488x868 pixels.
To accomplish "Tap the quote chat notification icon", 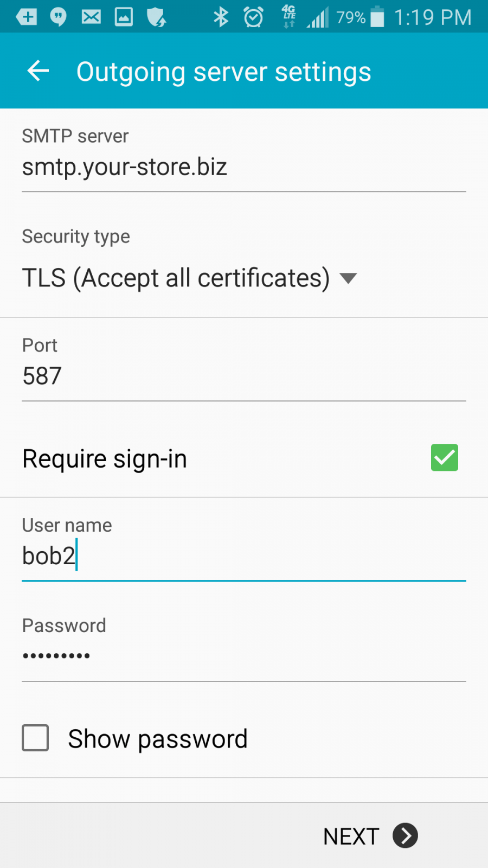I will [x=58, y=17].
